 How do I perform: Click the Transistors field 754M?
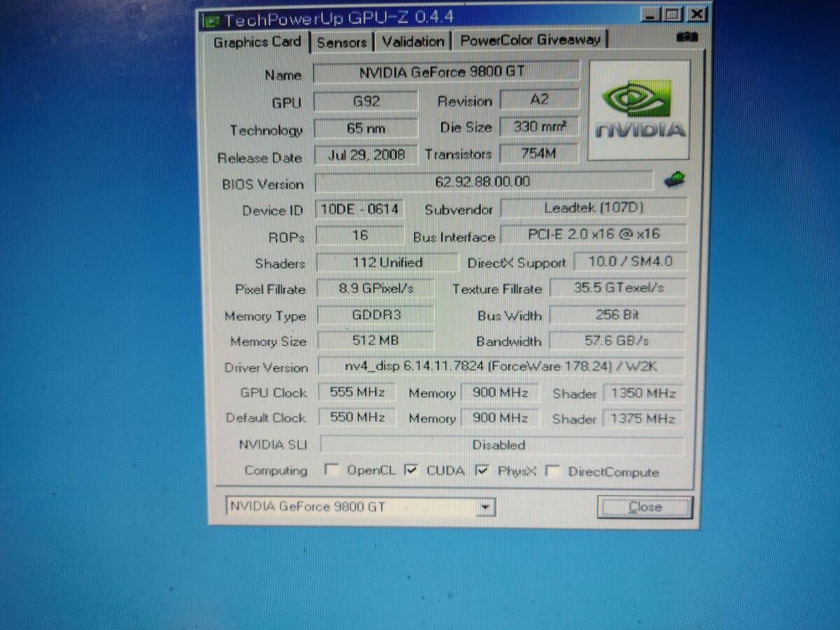coord(540,153)
